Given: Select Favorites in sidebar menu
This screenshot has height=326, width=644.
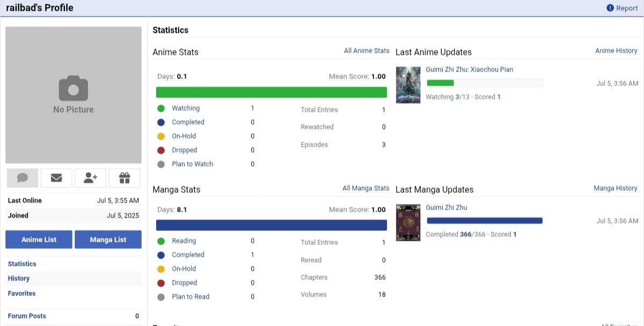Looking at the screenshot, I should [x=22, y=293].
